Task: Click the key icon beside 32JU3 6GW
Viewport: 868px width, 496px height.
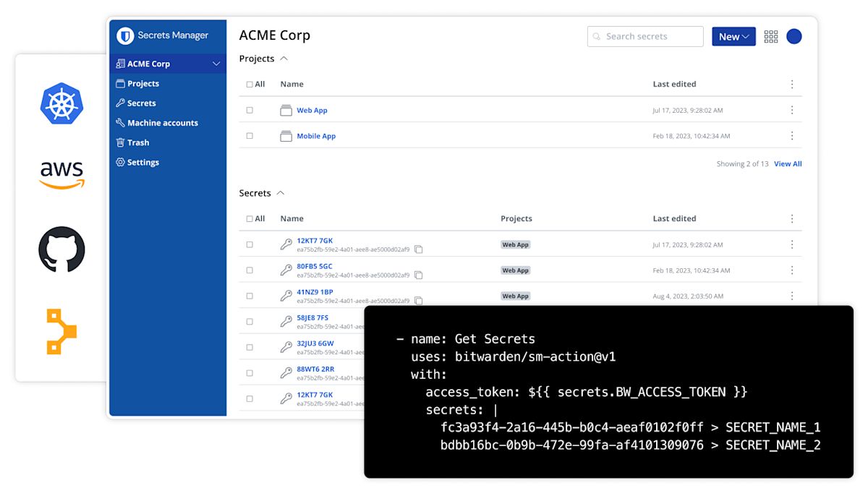Action: point(286,347)
